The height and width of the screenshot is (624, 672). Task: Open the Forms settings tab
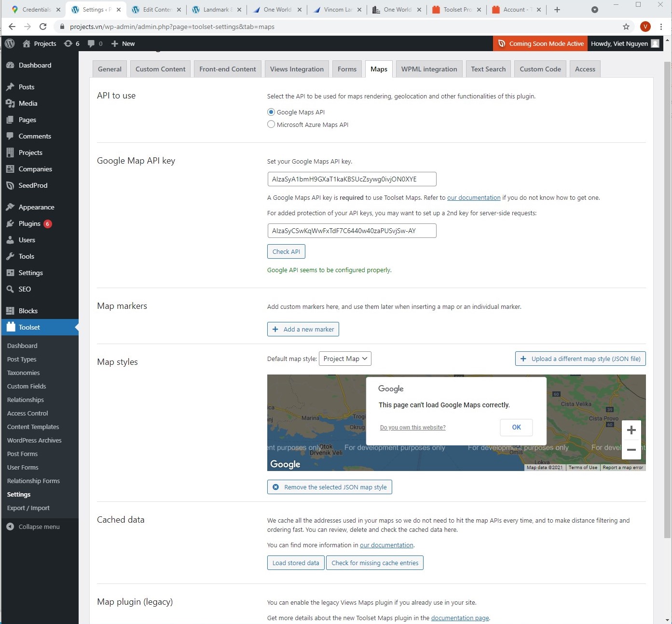347,69
